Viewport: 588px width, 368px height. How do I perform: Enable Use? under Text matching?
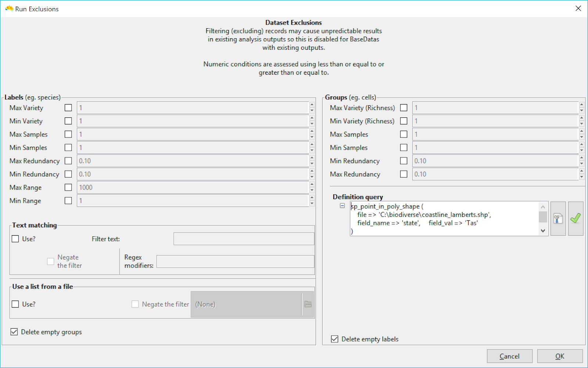click(x=15, y=238)
